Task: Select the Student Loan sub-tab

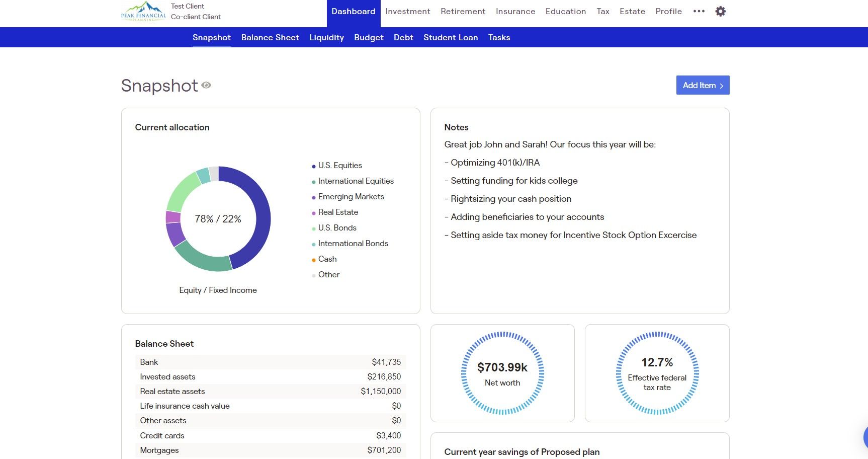Action: click(x=451, y=38)
